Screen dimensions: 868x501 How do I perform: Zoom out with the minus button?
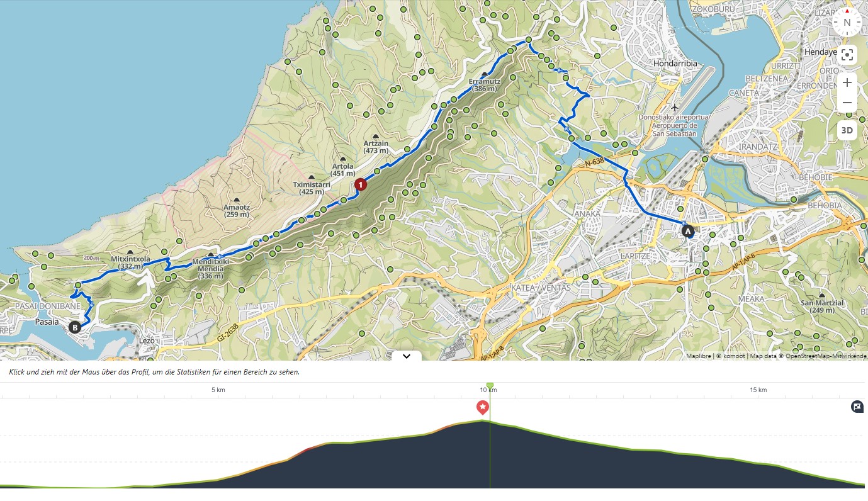(847, 103)
